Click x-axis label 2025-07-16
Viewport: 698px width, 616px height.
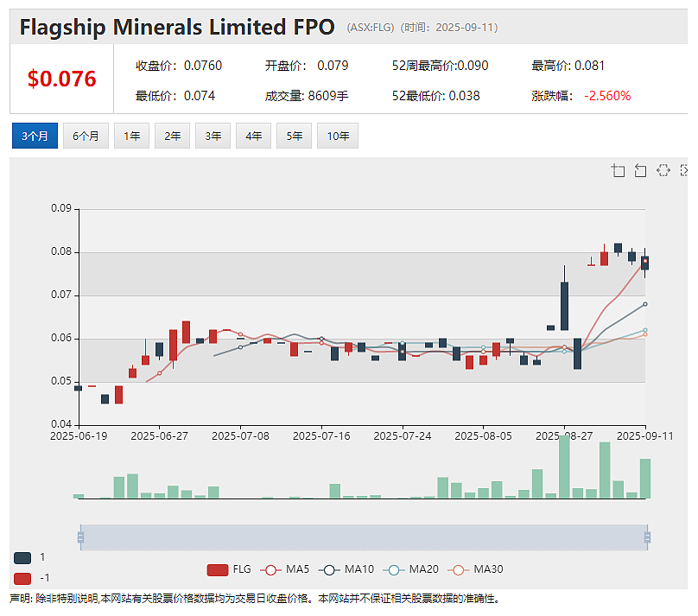321,436
